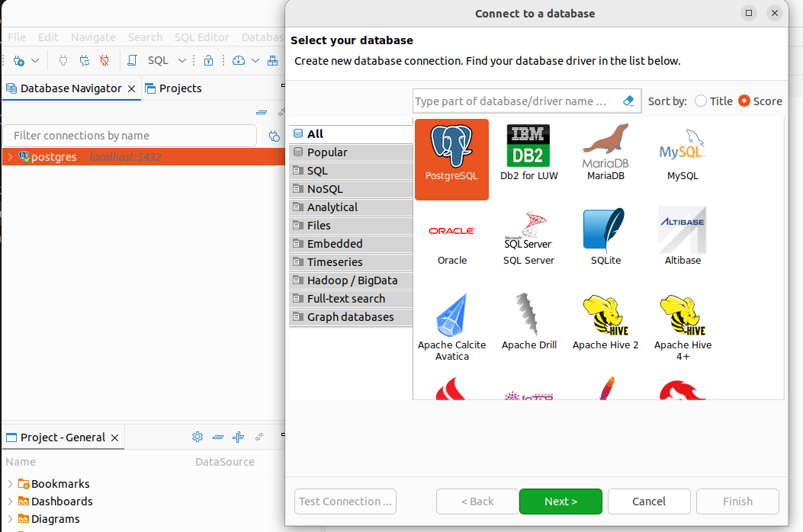Clear the driver search with the eraser icon

[x=628, y=101]
